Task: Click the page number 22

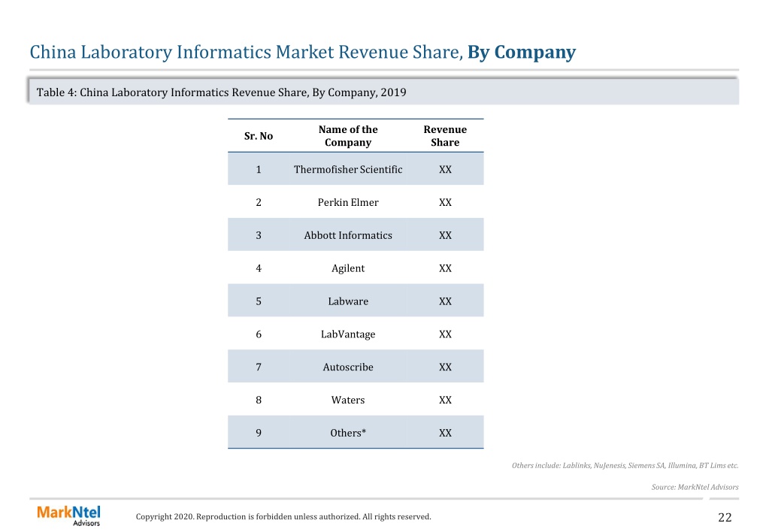Action: coord(725,517)
